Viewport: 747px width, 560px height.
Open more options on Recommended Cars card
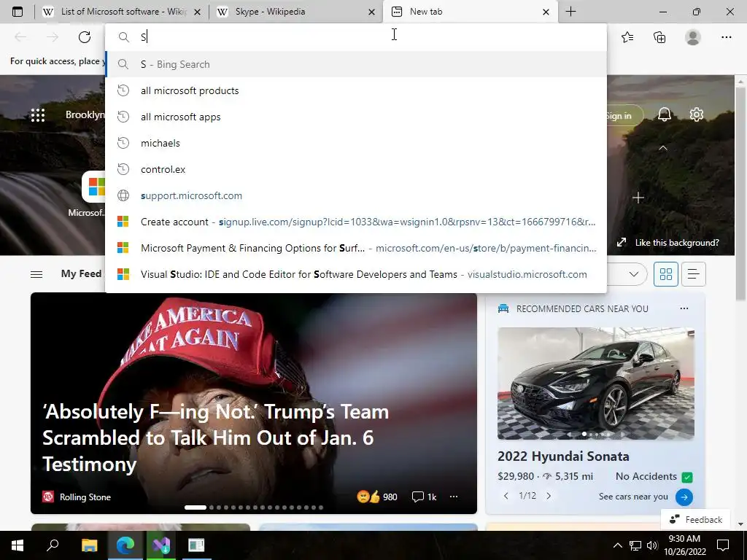(684, 308)
